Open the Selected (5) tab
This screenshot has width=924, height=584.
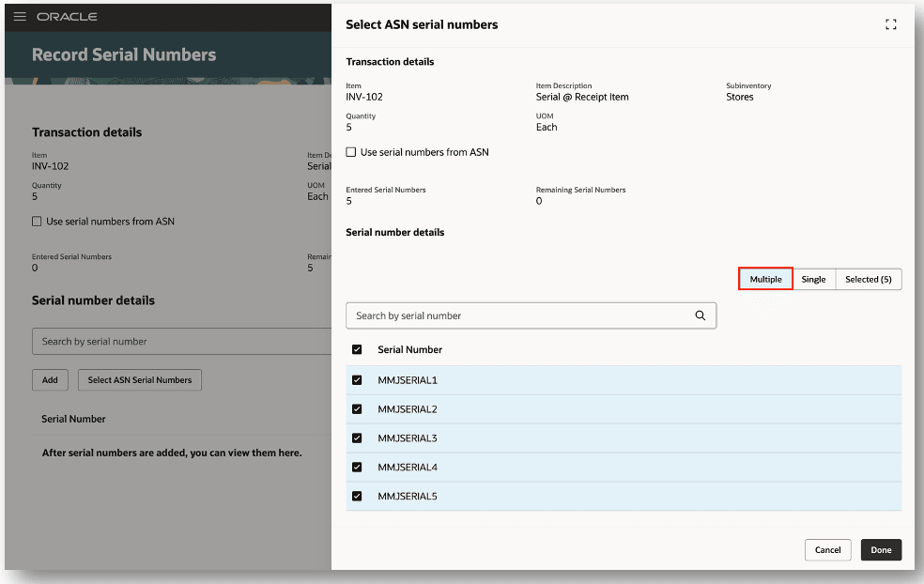pos(867,279)
